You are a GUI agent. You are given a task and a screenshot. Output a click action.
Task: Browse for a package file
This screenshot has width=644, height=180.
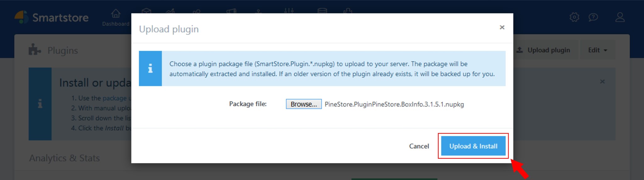pyautogui.click(x=303, y=104)
